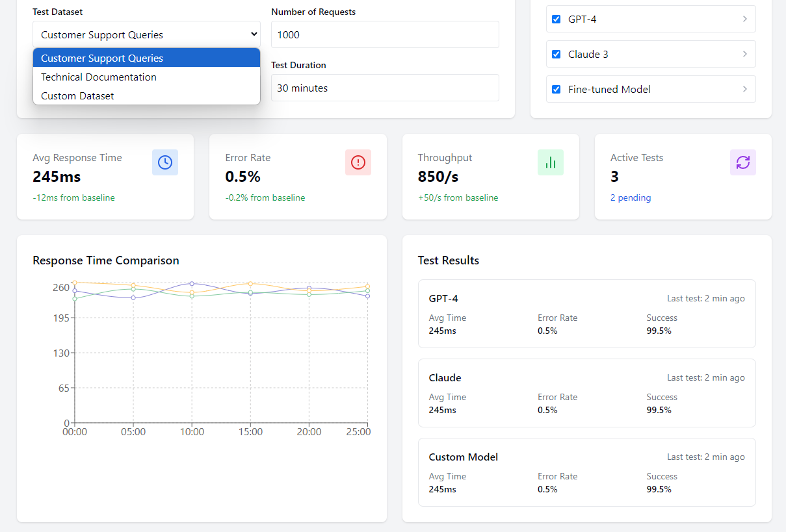Click the clock icon in Avg Response Time

click(x=165, y=162)
